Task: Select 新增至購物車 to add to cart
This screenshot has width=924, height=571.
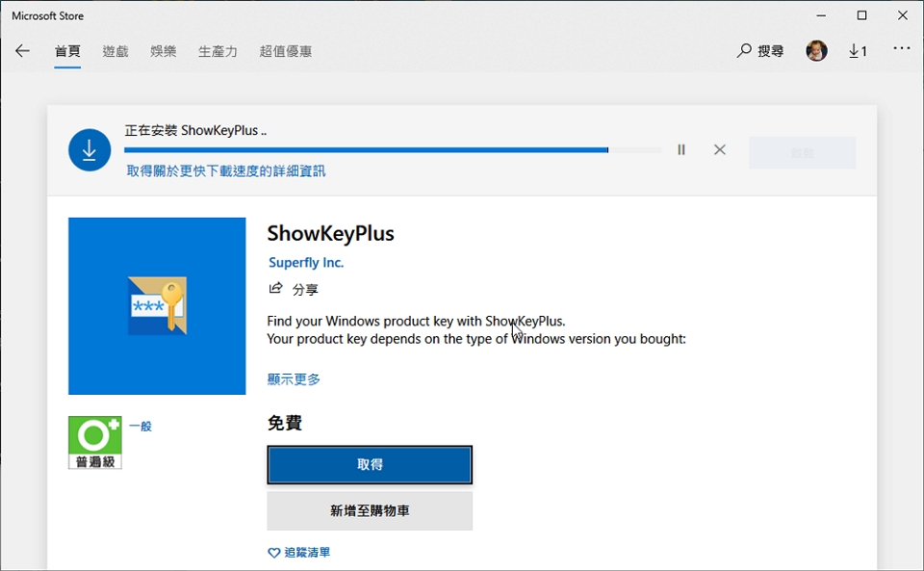Action: [x=370, y=511]
